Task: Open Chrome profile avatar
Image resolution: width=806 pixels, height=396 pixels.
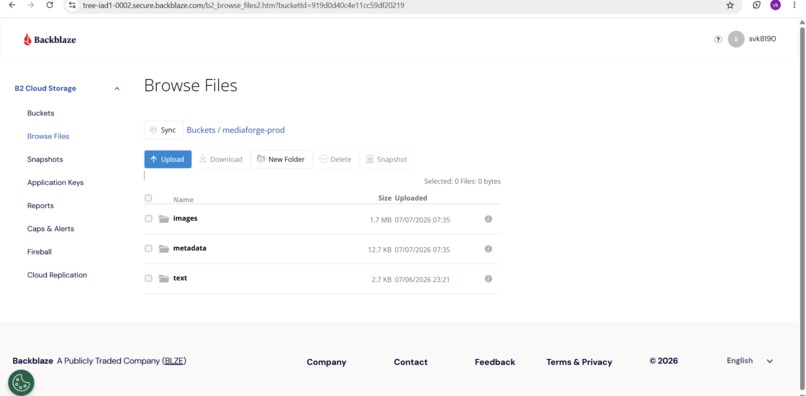Action: [x=775, y=5]
